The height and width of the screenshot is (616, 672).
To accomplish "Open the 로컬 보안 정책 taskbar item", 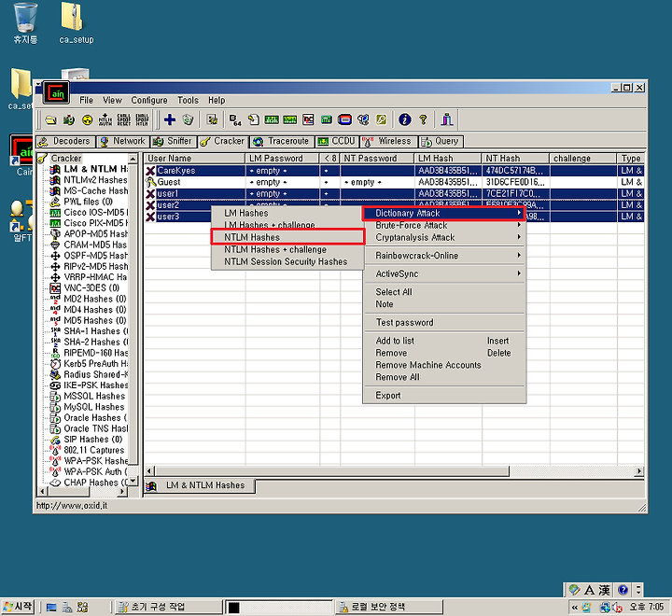I will pyautogui.click(x=388, y=607).
